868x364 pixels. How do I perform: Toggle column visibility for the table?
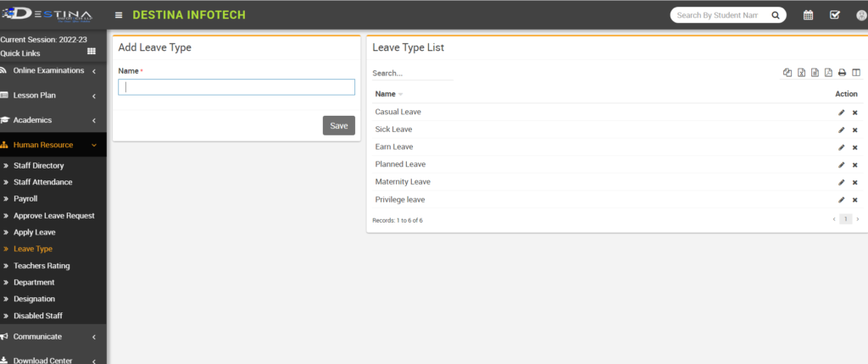[x=855, y=74]
